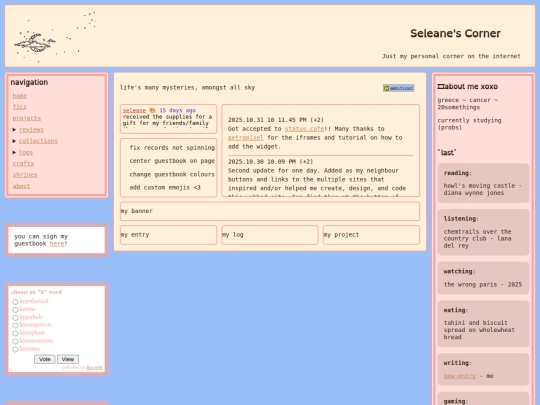The width and height of the screenshot is (540, 405).
Task: Select the 'hypothetical' poll option
Action: tap(15, 302)
